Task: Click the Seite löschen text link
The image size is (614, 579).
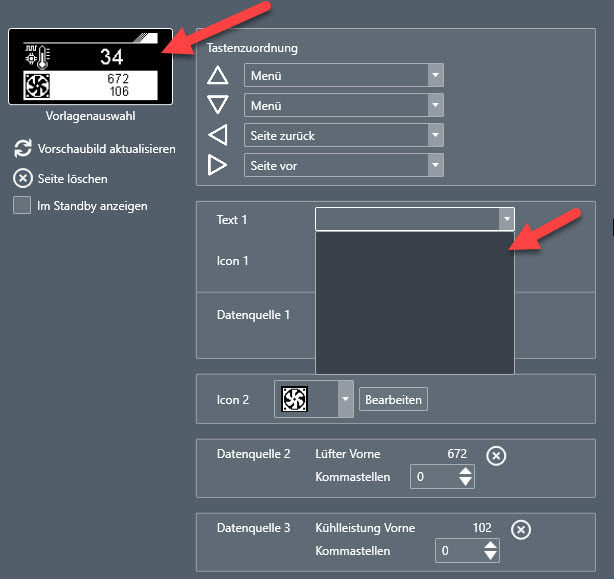Action: pyautogui.click(x=72, y=179)
